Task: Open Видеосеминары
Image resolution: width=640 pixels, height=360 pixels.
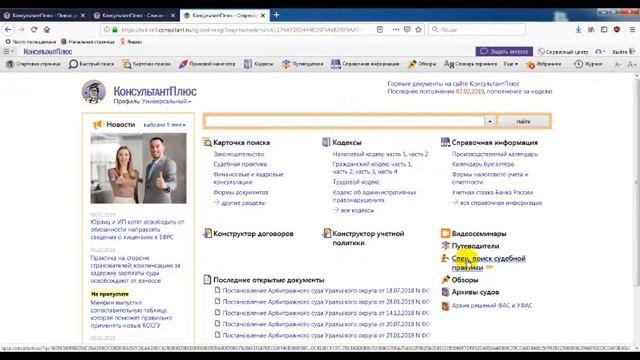Action: tap(479, 234)
